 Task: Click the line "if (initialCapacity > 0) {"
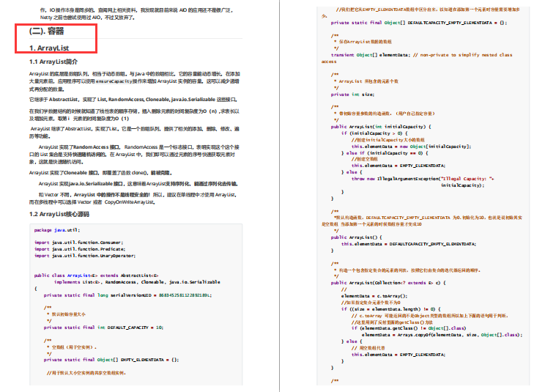coord(374,133)
